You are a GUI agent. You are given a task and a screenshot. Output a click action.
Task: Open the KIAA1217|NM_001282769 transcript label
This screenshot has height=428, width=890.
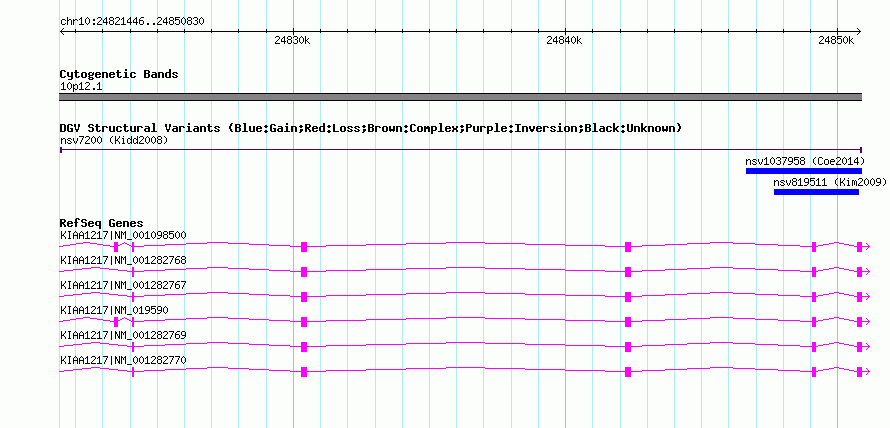(123, 335)
